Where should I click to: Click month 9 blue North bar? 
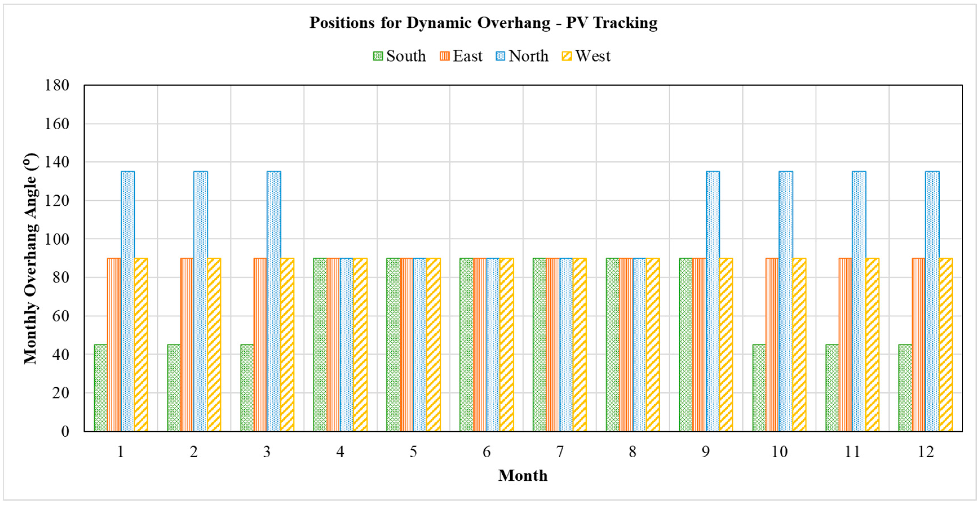coord(713,301)
